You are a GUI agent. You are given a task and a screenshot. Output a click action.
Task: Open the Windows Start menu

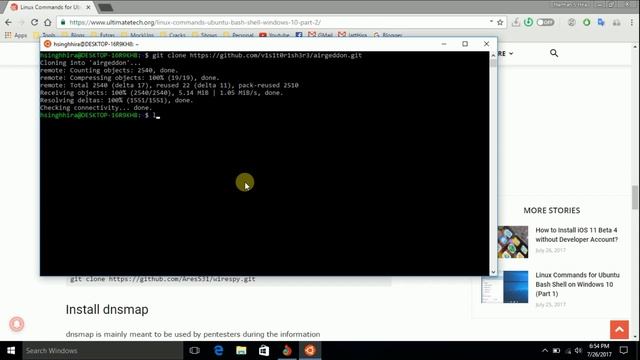[x=11, y=351]
